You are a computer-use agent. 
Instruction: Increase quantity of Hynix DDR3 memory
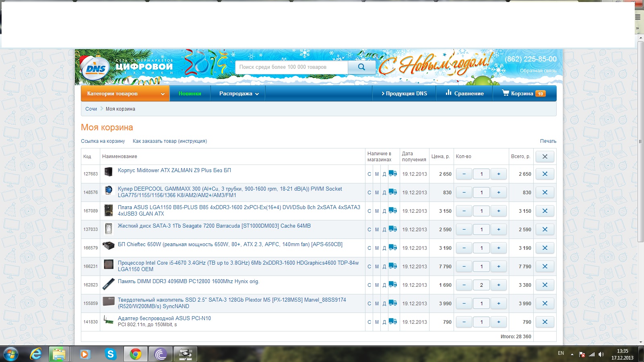[x=499, y=285]
